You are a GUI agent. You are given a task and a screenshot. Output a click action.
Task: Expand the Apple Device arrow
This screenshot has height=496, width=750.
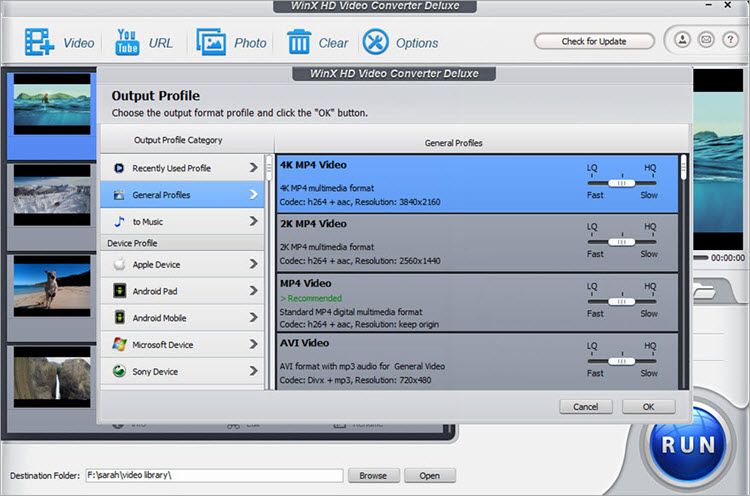[x=254, y=264]
